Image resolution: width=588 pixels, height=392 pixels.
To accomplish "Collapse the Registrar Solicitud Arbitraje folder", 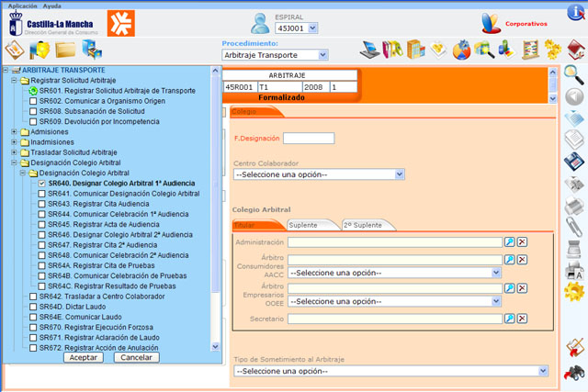I will 14,80.
